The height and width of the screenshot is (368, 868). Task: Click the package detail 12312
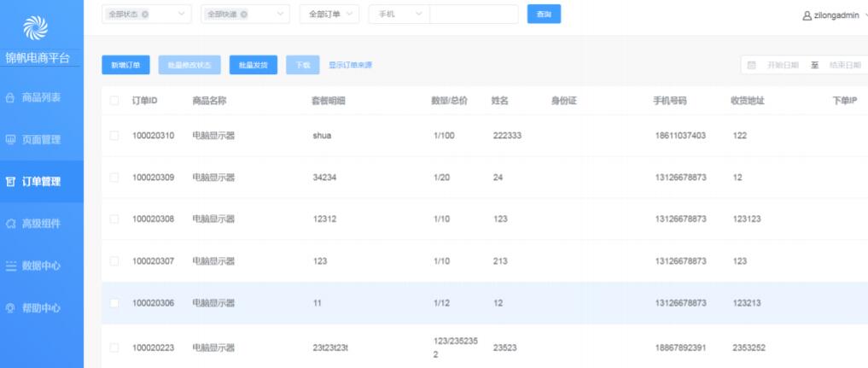click(324, 219)
